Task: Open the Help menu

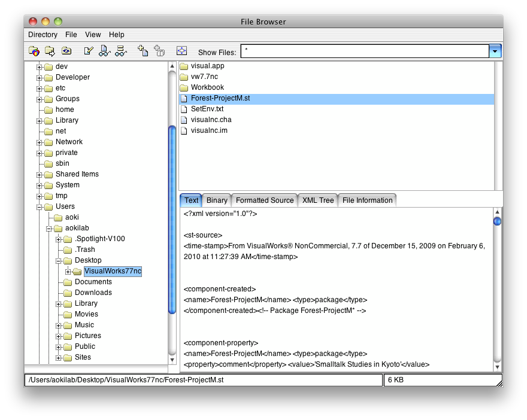Action: pyautogui.click(x=117, y=35)
